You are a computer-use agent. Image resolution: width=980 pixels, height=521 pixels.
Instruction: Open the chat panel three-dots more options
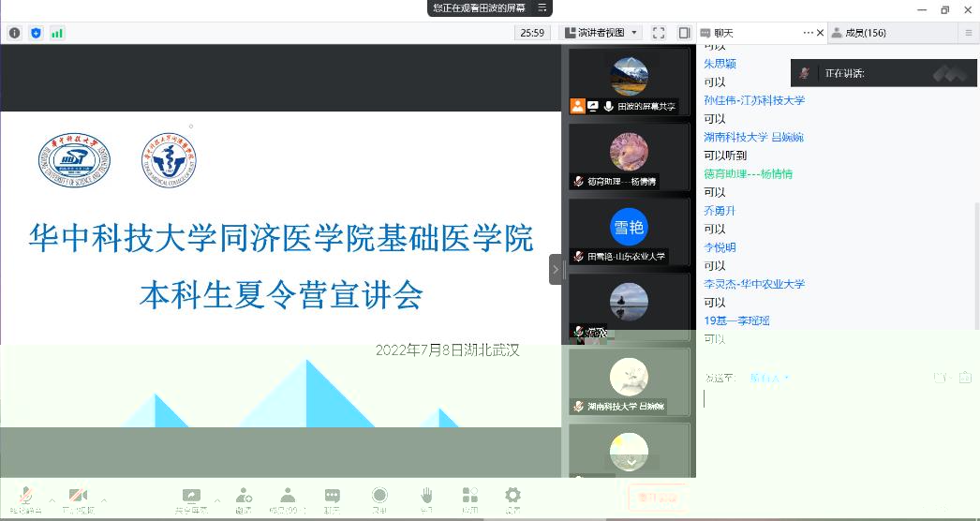(x=809, y=33)
